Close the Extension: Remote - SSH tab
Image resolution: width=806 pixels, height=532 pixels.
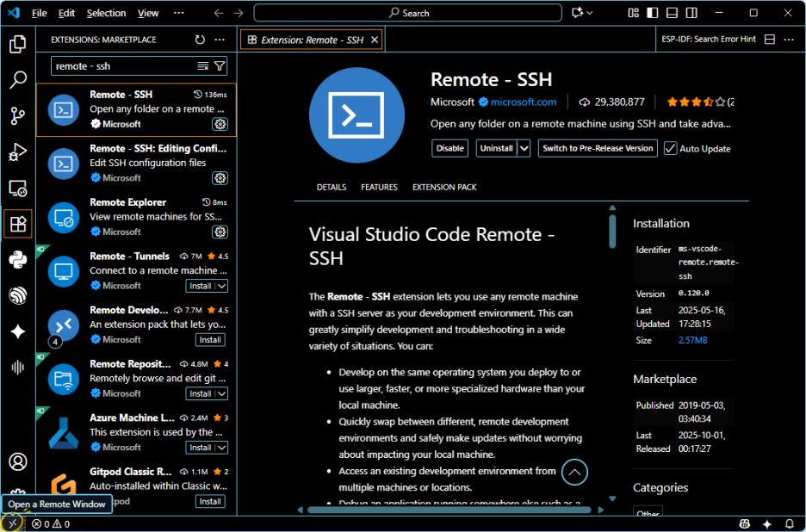coord(375,40)
